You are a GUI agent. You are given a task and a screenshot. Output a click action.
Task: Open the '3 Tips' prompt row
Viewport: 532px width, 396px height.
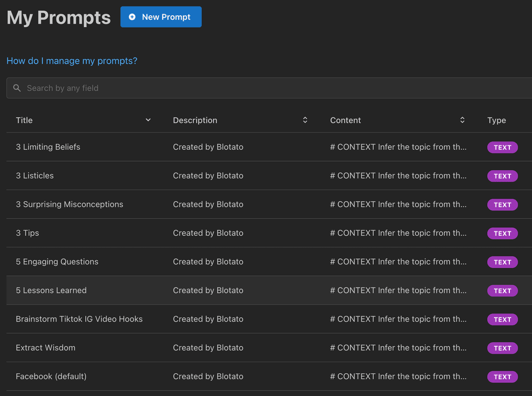tap(27, 233)
